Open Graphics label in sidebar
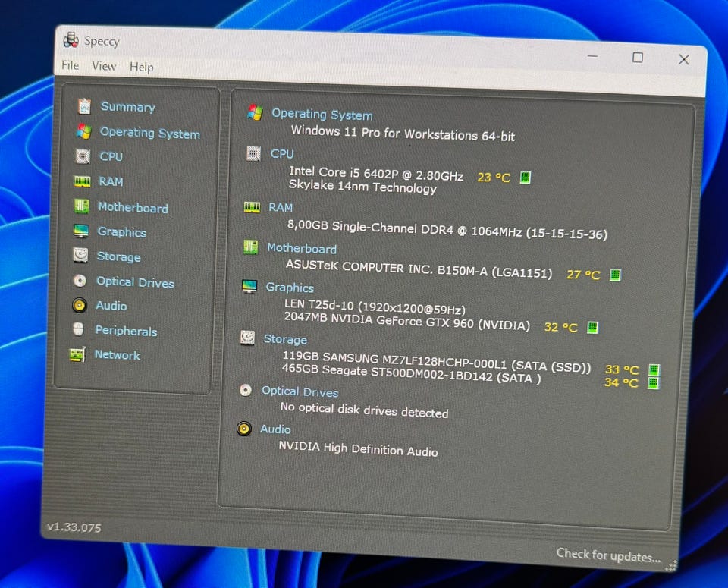This screenshot has width=728, height=588. tap(122, 232)
